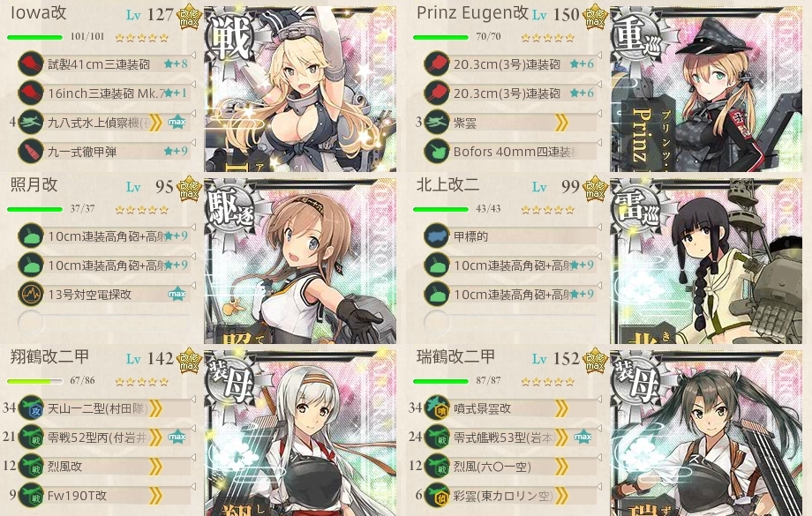Screen dimensions: 812x516
Task: Select the Iowa改 battleship card portrait
Action: pyautogui.click(x=300, y=89)
